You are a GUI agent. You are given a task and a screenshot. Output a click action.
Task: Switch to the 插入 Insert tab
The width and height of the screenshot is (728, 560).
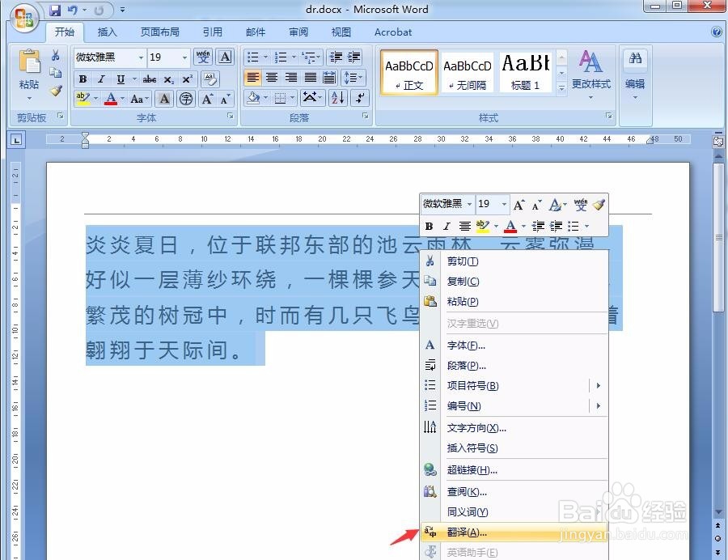(107, 32)
